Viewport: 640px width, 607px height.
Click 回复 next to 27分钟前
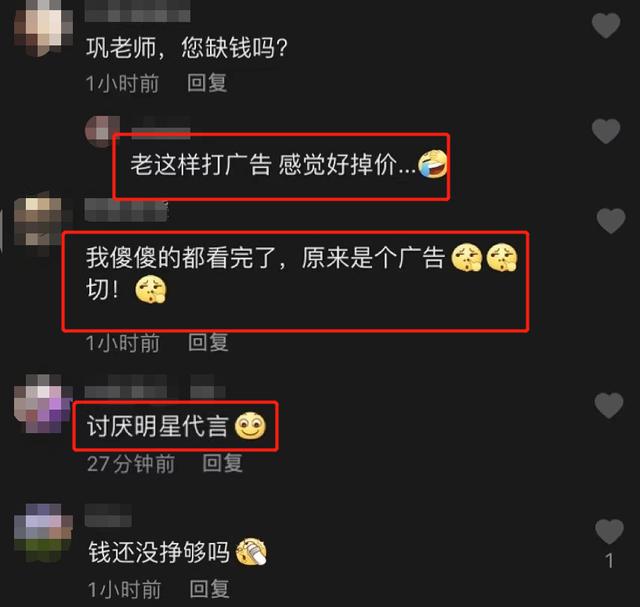pyautogui.click(x=223, y=463)
